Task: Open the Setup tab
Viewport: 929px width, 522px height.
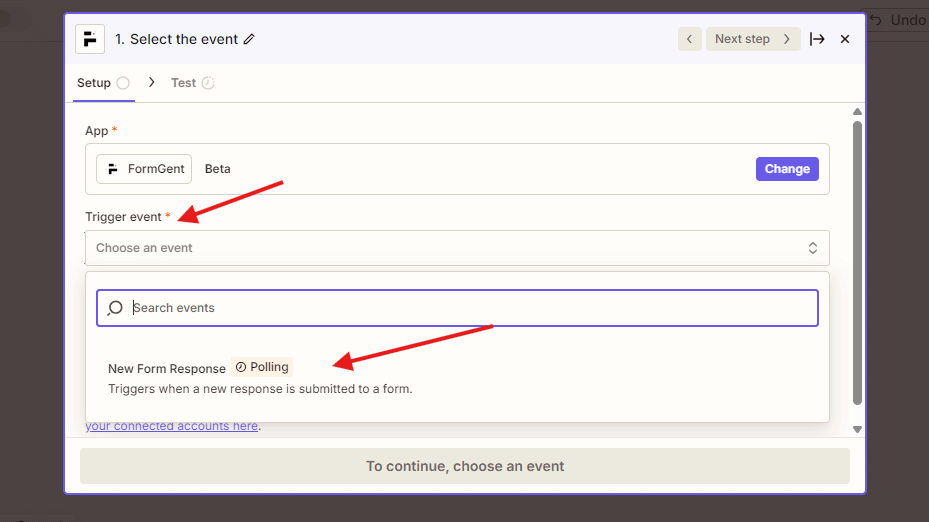Action: [x=103, y=83]
